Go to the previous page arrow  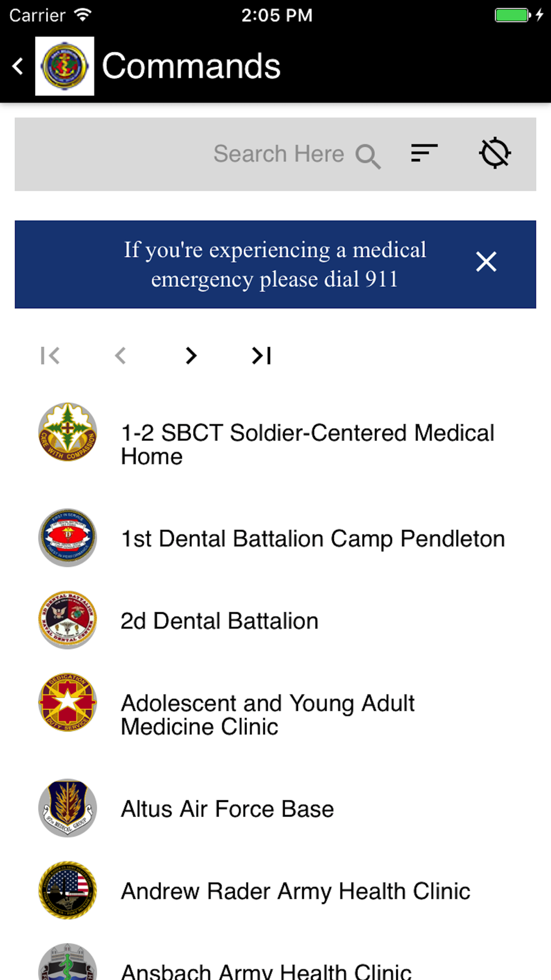[x=120, y=356]
